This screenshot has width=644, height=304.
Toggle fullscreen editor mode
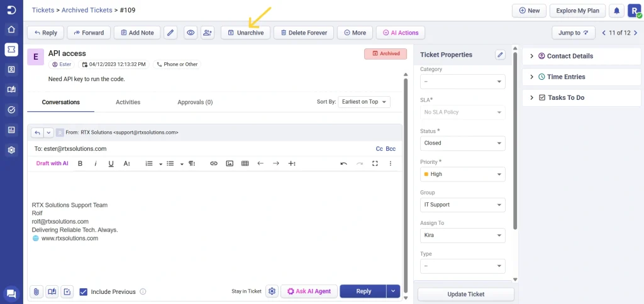[375, 163]
